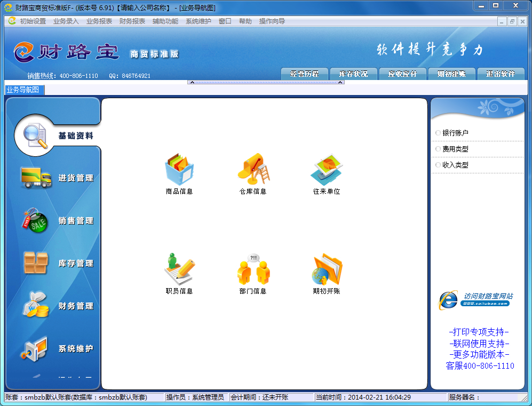Click the 进货管理 sidebar label
This screenshot has width=532, height=406.
76,178
